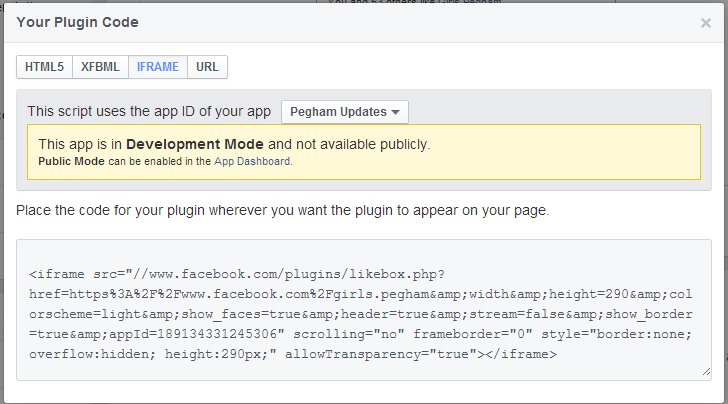Click inside the iframe code text box
This screenshot has height=404, width=728.
[364, 310]
